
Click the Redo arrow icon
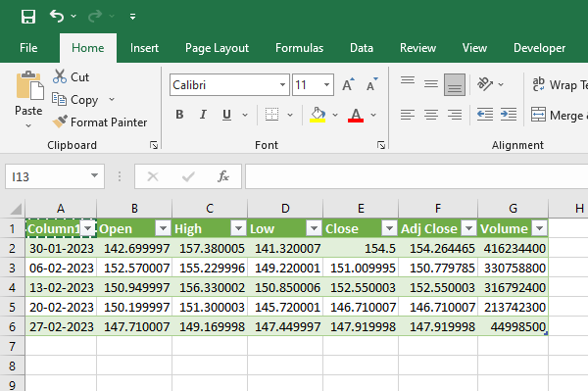pyautogui.click(x=95, y=16)
